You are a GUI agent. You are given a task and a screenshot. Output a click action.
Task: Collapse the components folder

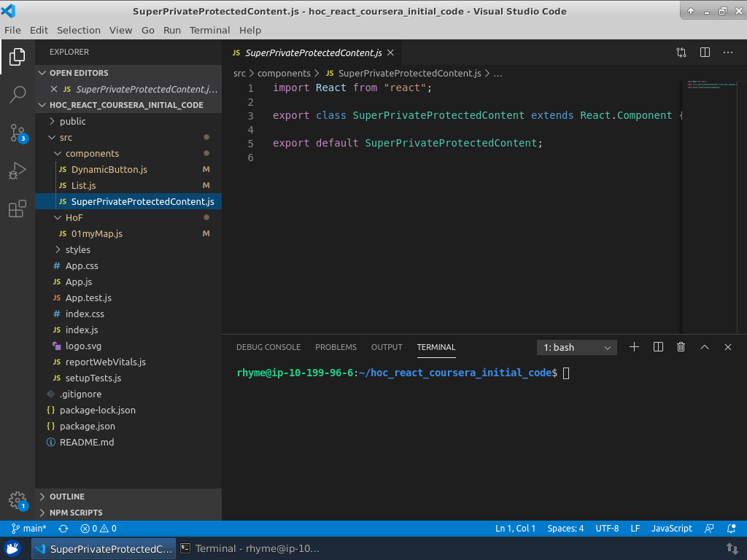[x=92, y=153]
